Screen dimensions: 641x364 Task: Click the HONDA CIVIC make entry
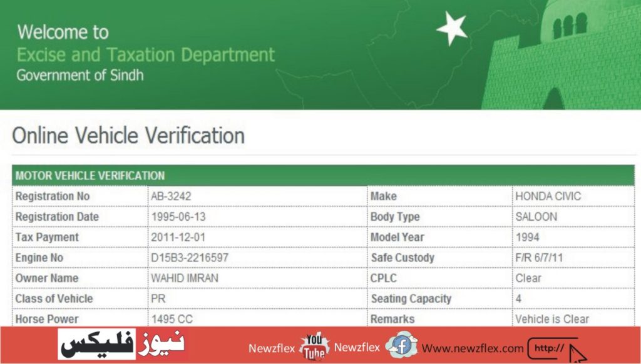[549, 196]
